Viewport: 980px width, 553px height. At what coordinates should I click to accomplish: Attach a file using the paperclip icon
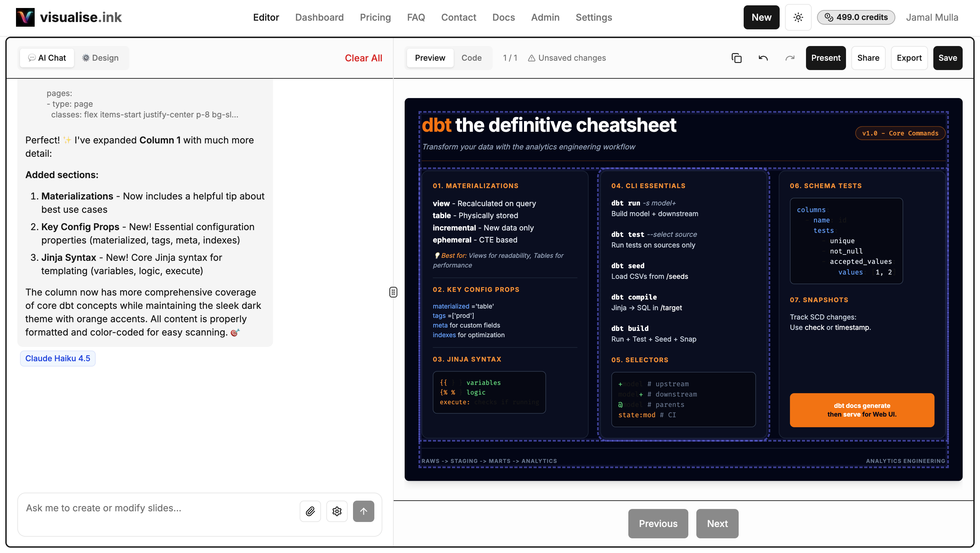[310, 511]
